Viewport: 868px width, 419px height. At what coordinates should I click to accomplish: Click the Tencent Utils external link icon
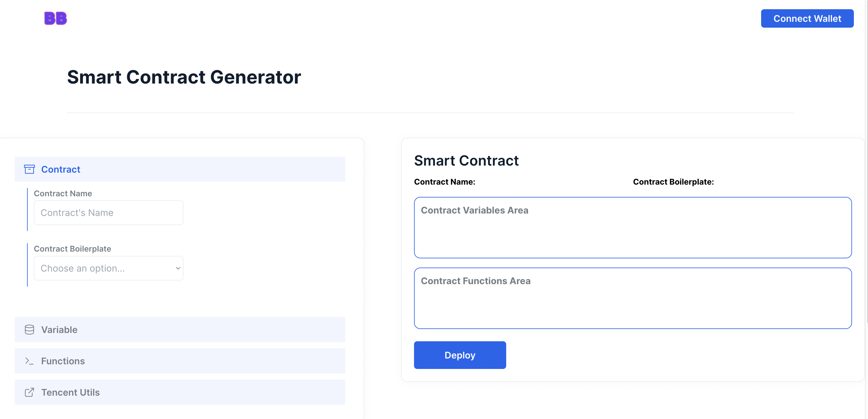pyautogui.click(x=29, y=392)
